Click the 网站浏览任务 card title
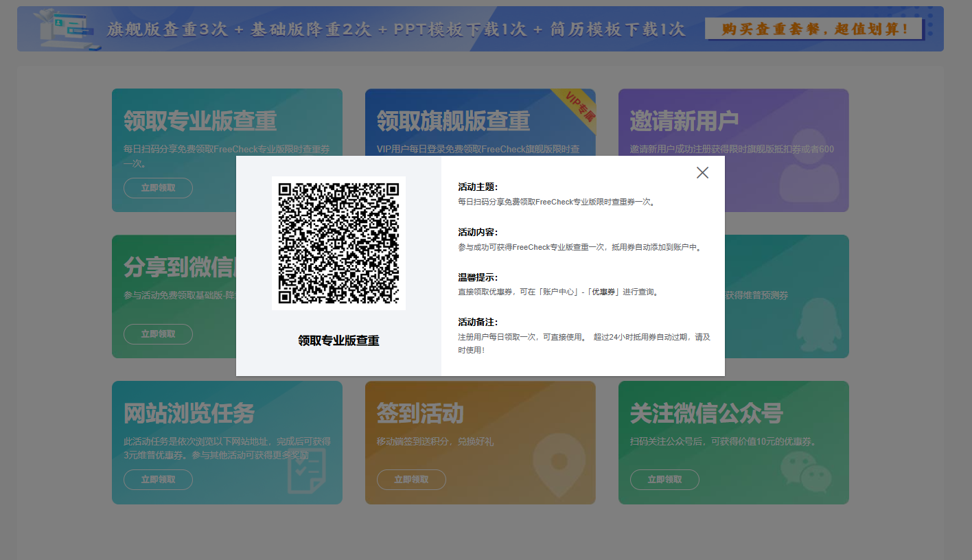 tap(189, 414)
